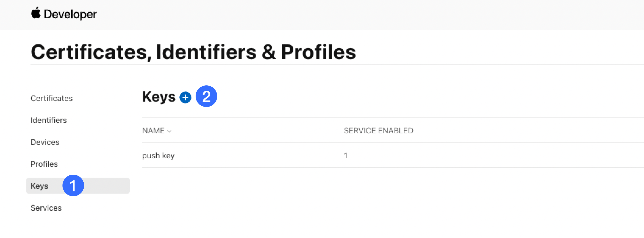The image size is (644, 238).
Task: Go to Identifiers in the sidebar
Action: (49, 120)
